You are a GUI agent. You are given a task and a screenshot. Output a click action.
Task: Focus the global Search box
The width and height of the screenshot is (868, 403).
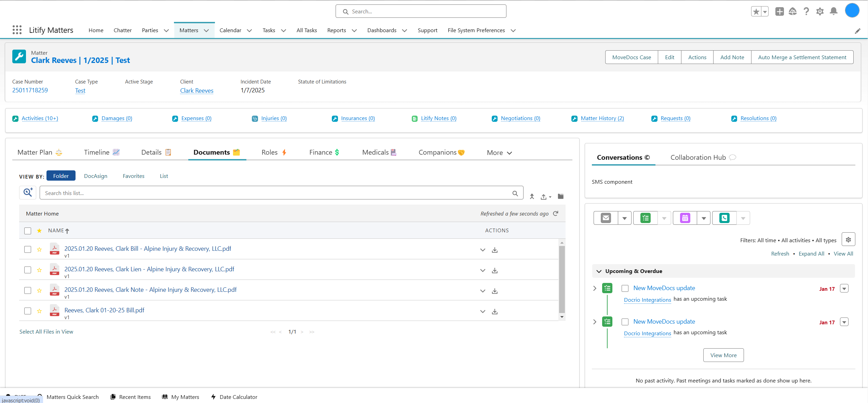pyautogui.click(x=421, y=11)
